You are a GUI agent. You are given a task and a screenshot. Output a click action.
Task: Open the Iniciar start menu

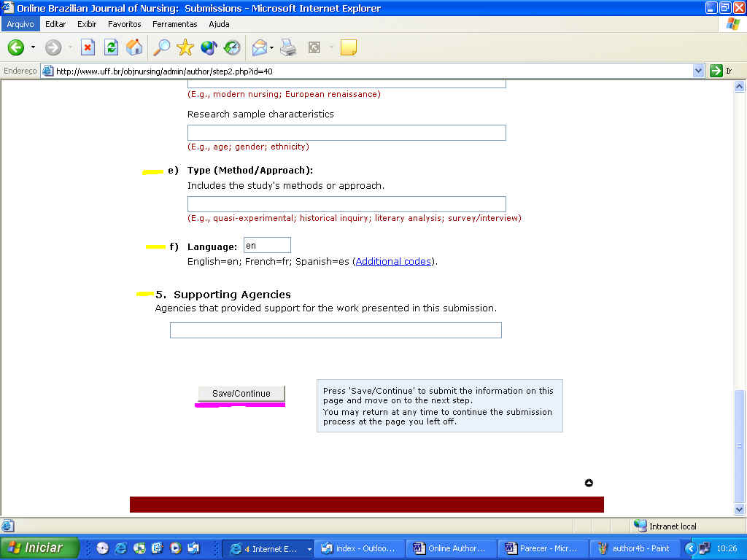[39, 548]
